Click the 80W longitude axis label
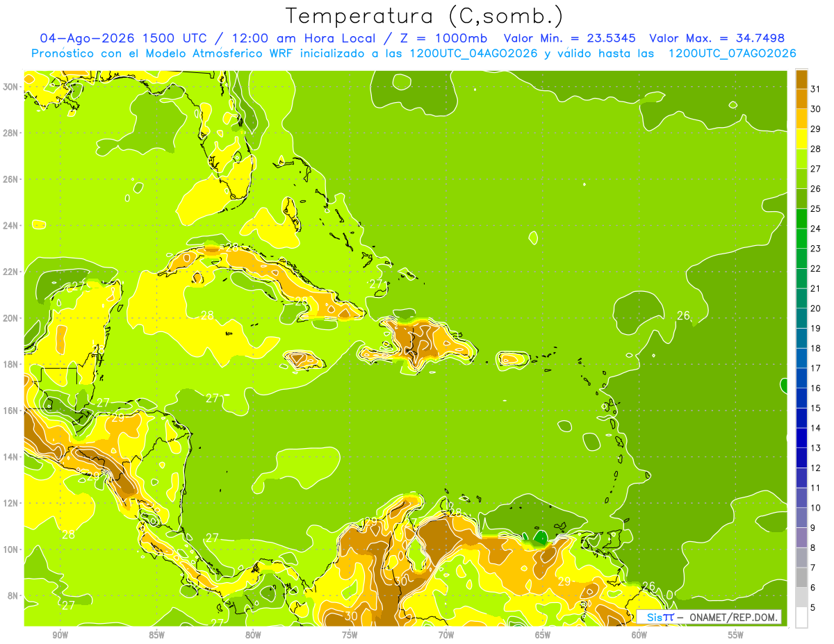The width and height of the screenshot is (834, 644). pyautogui.click(x=253, y=635)
